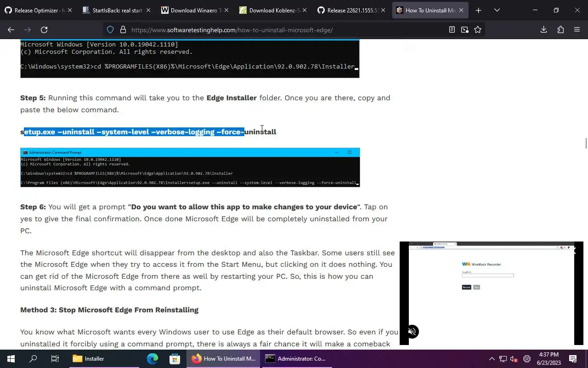588x368 pixels.
Task: Close the Download Winaero tab
Action: (226, 10)
